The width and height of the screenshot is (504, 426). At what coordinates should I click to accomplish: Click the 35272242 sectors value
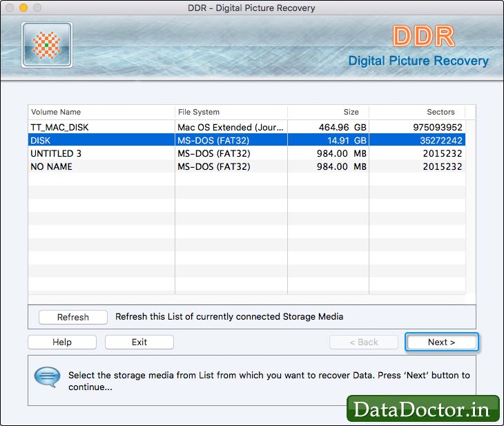point(441,140)
